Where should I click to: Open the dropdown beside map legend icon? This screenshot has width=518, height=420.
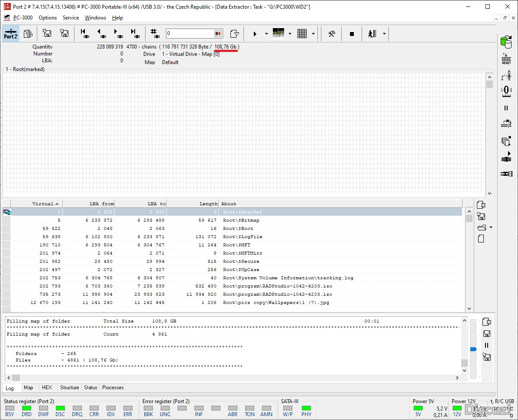point(290,34)
